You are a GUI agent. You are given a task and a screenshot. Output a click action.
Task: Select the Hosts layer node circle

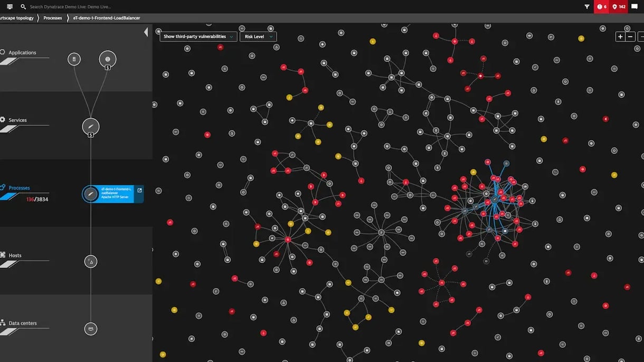click(x=91, y=261)
